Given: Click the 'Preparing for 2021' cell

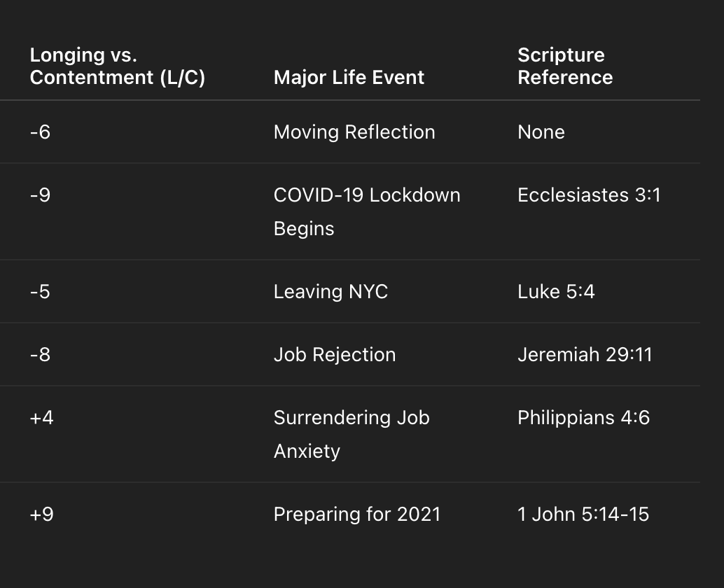Looking at the screenshot, I should [x=357, y=514].
